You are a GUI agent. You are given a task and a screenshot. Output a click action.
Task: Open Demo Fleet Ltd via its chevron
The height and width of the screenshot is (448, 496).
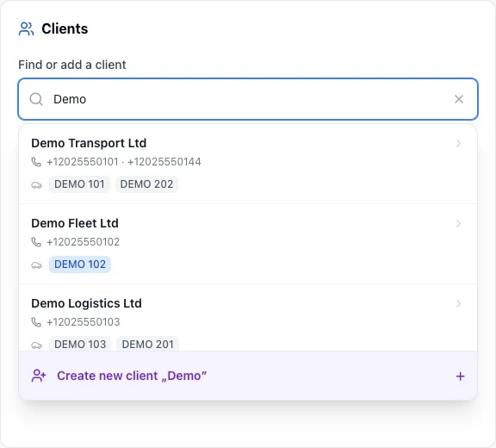point(458,223)
